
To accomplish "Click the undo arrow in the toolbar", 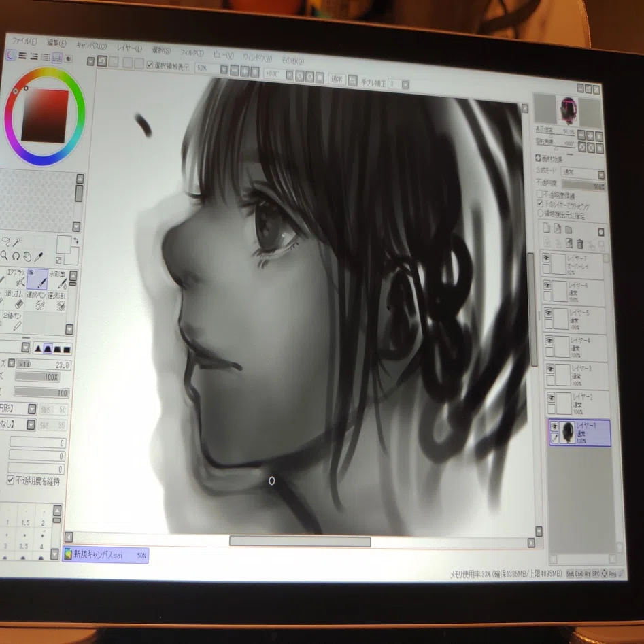I will [102, 62].
